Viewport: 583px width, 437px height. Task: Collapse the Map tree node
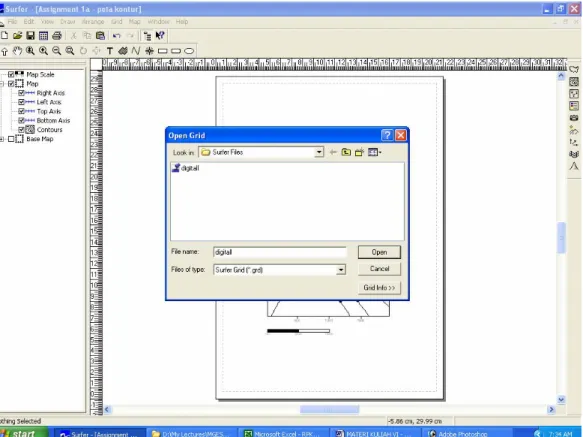(2, 84)
